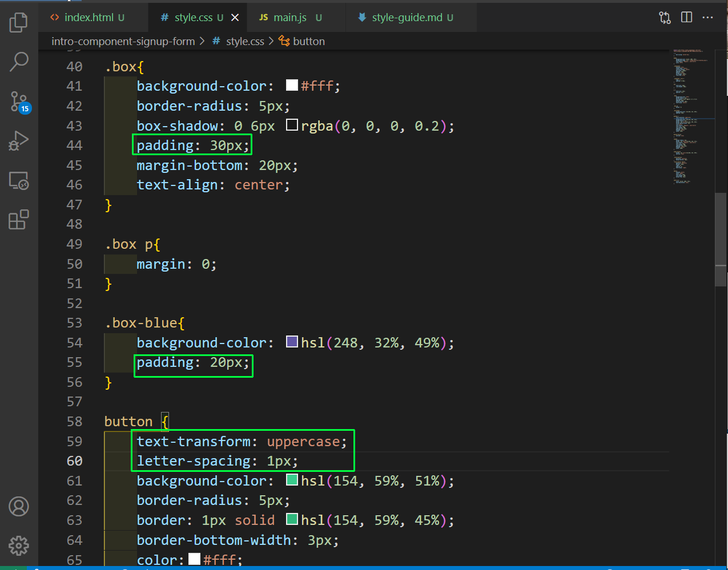The image size is (728, 570).
Task: Open the Accounts icon
Action: pyautogui.click(x=19, y=506)
